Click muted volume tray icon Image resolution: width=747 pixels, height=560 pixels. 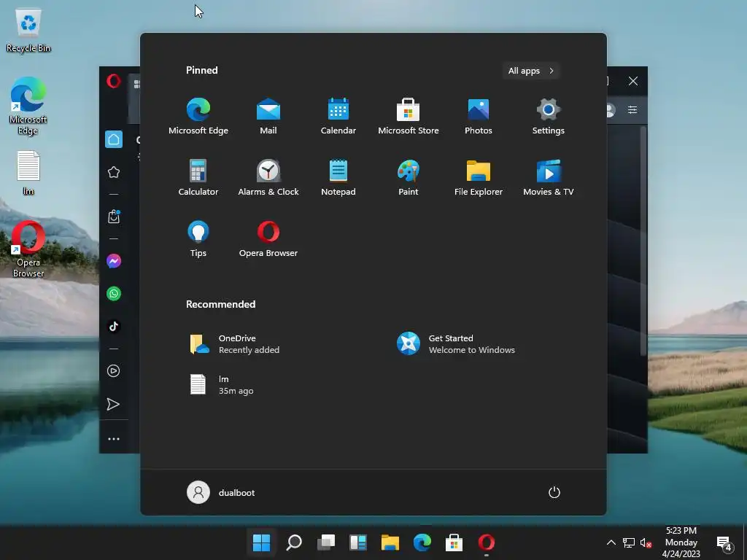pos(646,542)
